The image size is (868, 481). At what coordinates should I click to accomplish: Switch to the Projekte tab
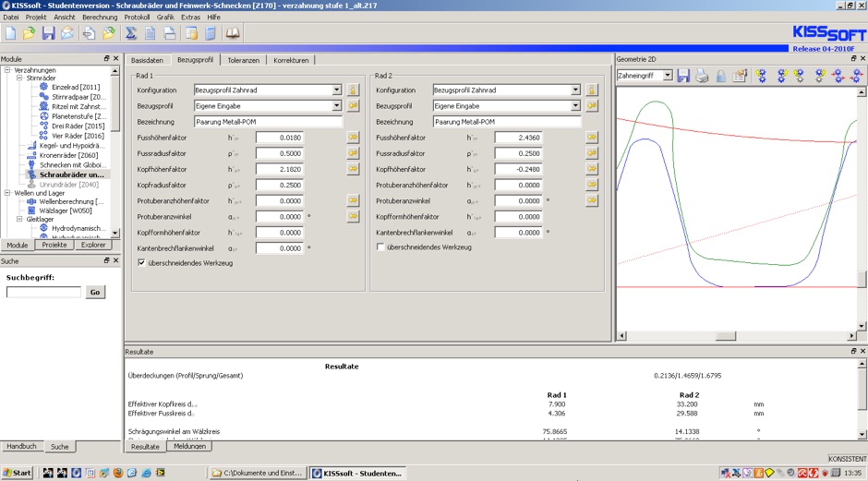click(54, 245)
